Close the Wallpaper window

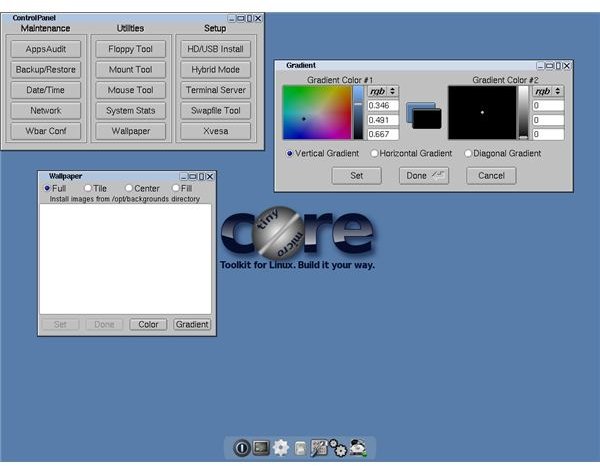click(210, 177)
